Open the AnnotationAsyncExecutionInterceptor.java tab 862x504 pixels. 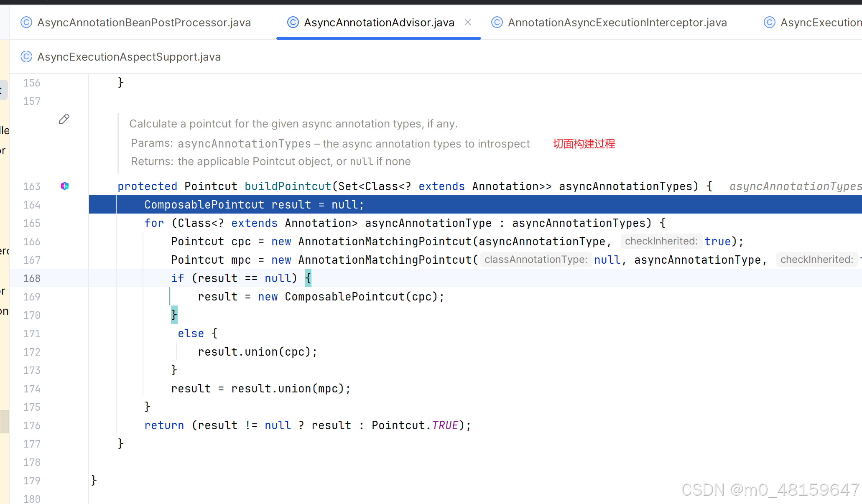pos(617,23)
